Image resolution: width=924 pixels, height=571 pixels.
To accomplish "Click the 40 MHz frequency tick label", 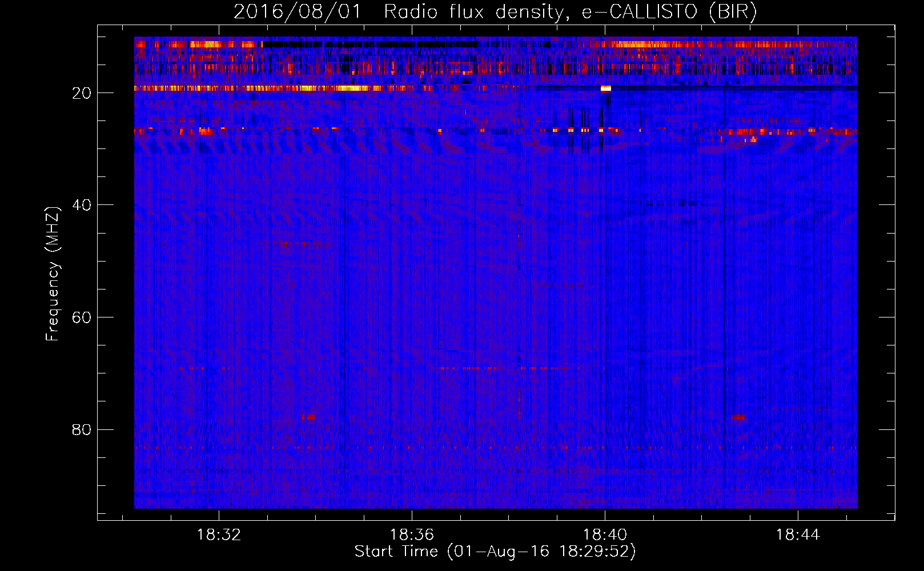I will 82,205.
